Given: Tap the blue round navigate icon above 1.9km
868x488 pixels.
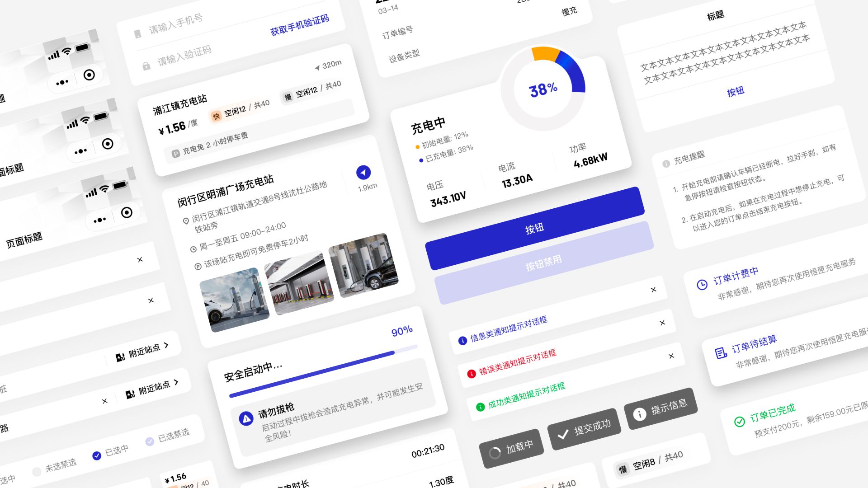Looking at the screenshot, I should pos(363,172).
